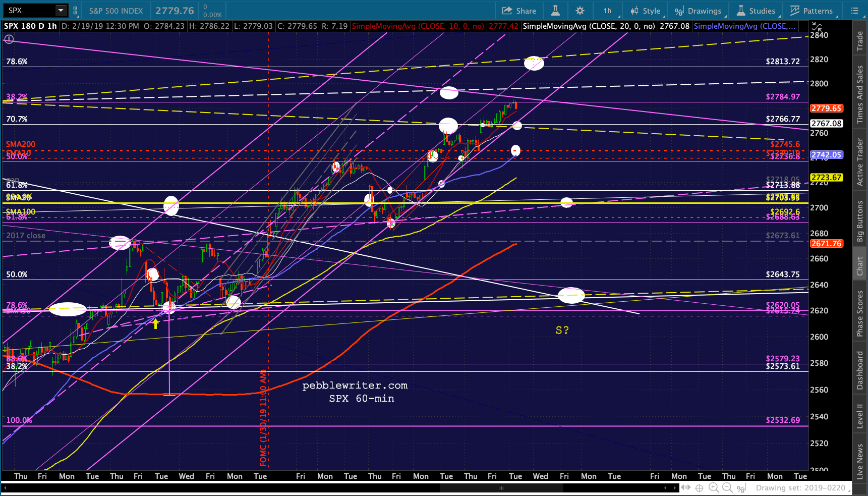Click the clock icon at chart top-left
Image resolution: width=868 pixels, height=496 pixels.
[x=9, y=39]
